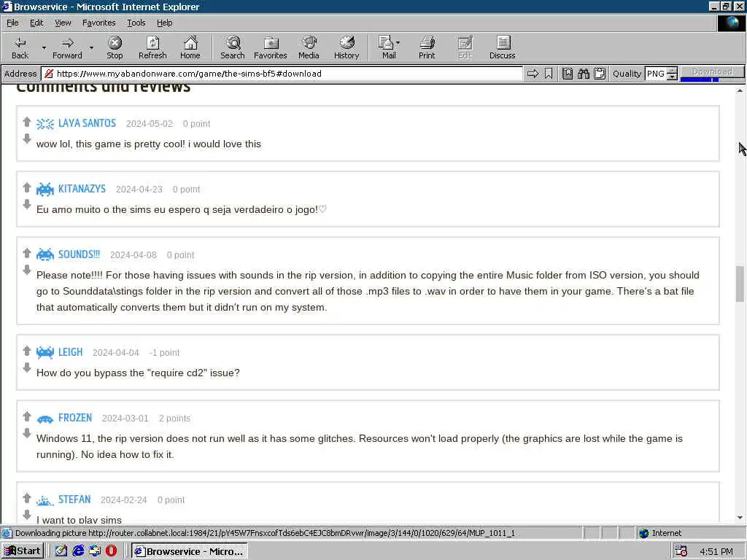This screenshot has height=560, width=747.
Task: Open the Tools menu
Action: [x=136, y=23]
